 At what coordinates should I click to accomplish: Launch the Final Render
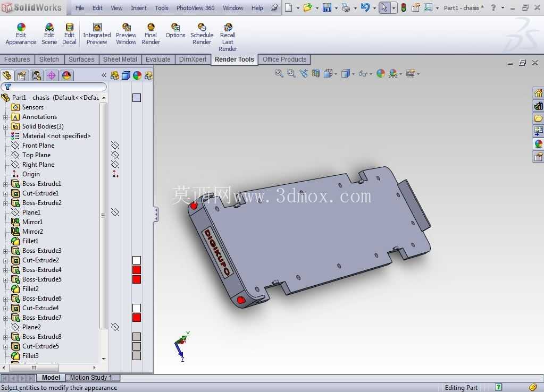150,34
